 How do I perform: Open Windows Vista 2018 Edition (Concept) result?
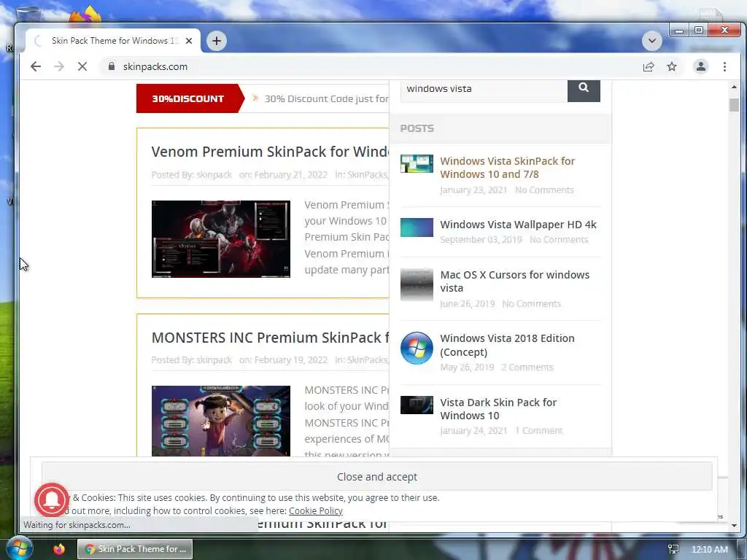(507, 345)
